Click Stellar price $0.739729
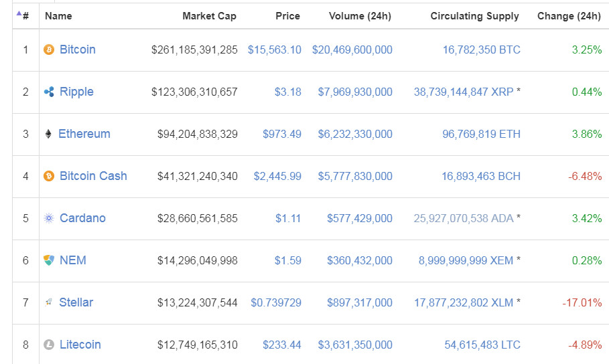The image size is (609, 364). pyautogui.click(x=276, y=302)
